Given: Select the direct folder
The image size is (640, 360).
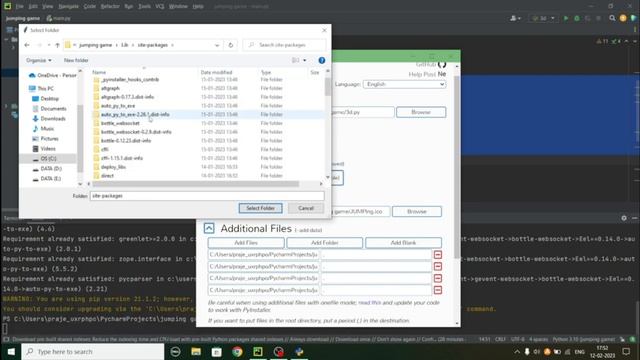Looking at the screenshot, I should (107, 176).
